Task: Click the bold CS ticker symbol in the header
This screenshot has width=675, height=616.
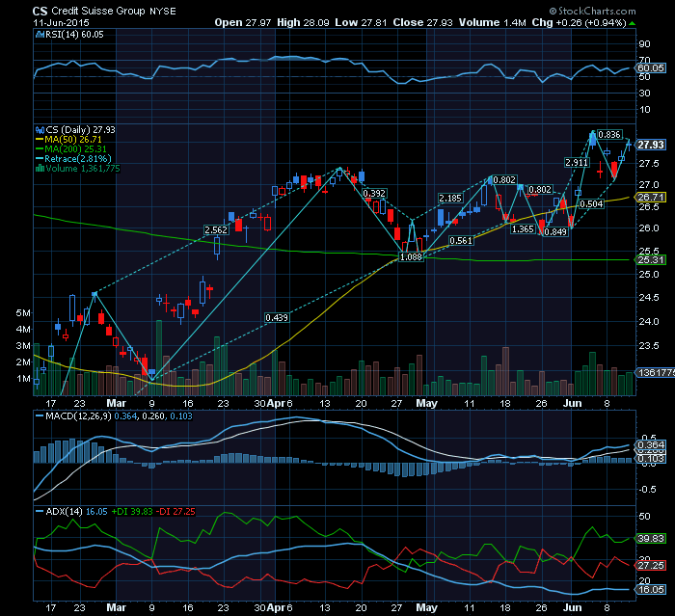Action: pyautogui.click(x=40, y=12)
